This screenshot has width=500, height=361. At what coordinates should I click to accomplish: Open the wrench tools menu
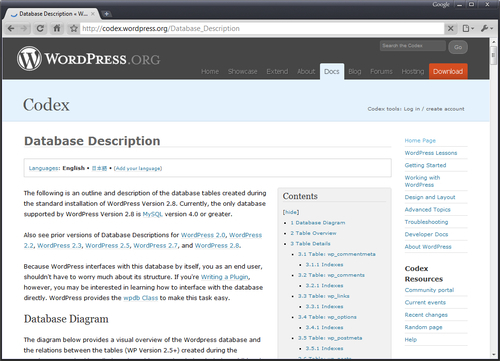[x=487, y=29]
